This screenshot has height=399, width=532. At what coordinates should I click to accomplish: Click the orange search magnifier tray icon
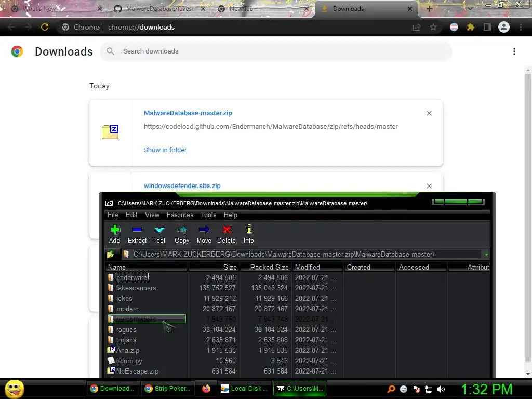[x=391, y=389]
